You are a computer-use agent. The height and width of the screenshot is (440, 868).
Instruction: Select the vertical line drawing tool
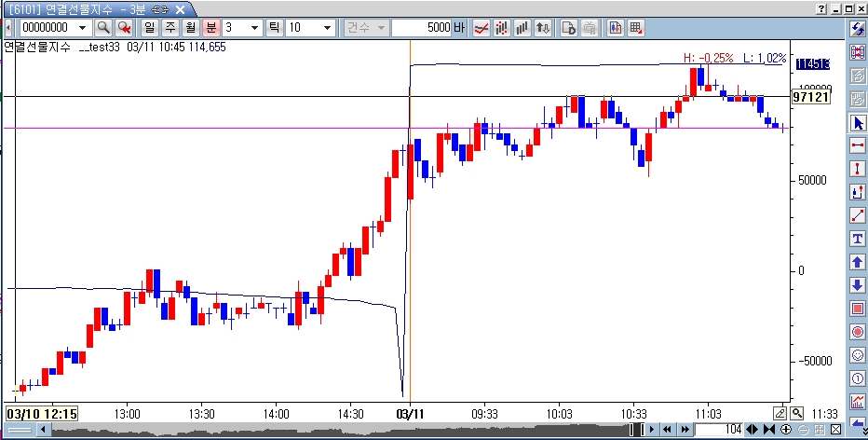click(858, 169)
